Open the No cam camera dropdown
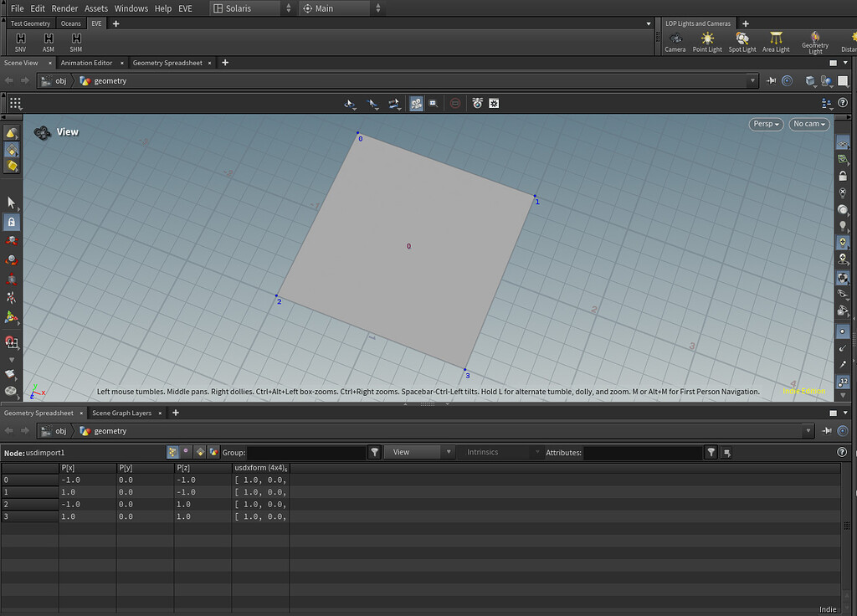The image size is (857, 616). tap(808, 124)
